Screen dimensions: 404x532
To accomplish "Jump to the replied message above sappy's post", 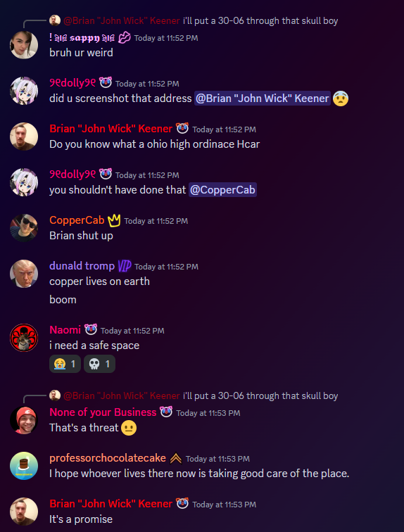I will [x=194, y=20].
